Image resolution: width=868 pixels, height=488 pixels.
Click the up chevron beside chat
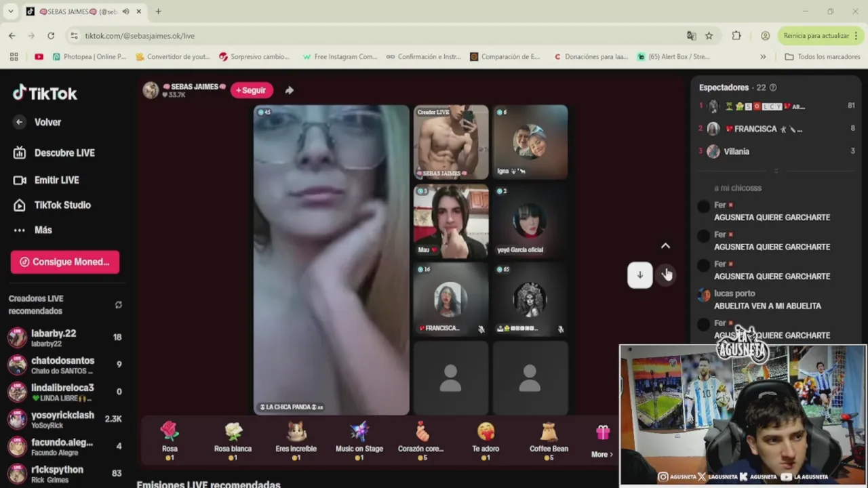(665, 246)
